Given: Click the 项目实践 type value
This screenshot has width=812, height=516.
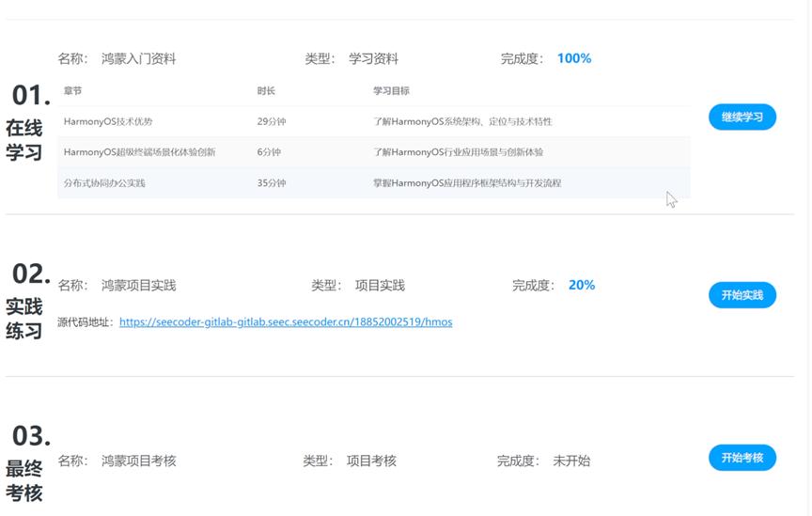Looking at the screenshot, I should (x=380, y=286).
